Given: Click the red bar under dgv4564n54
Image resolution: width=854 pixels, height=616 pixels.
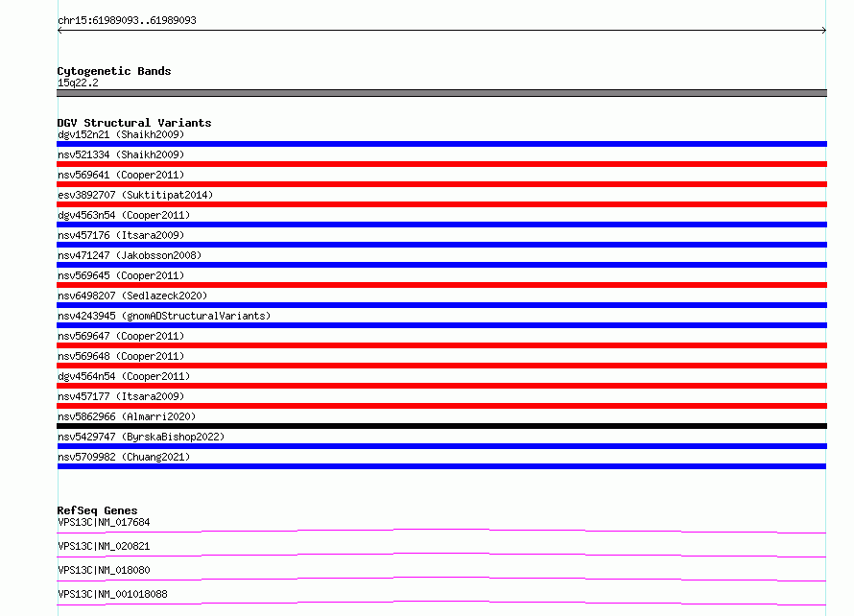Looking at the screenshot, I should tap(441, 386).
